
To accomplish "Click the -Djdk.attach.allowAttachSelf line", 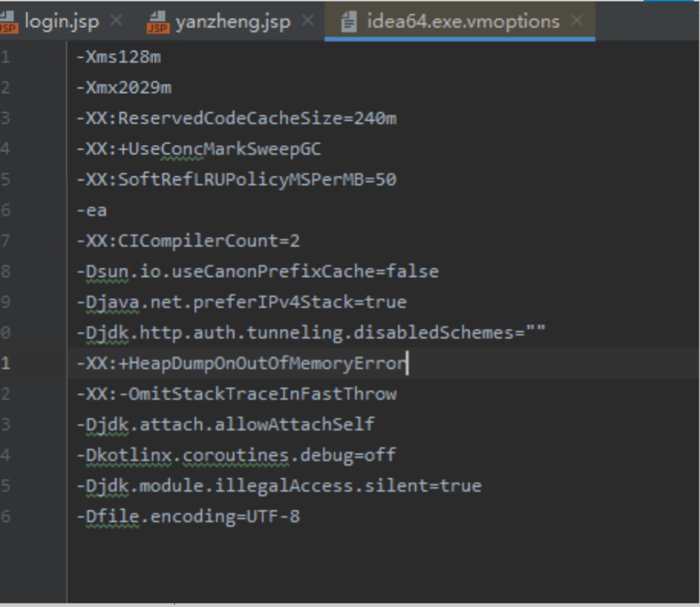I will click(225, 424).
